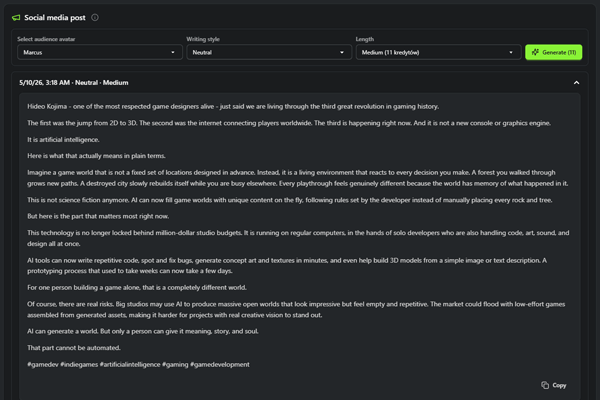Screen dimensions: 600x400
Task: Click the green megaphone icon beside the title
Action: pyautogui.click(x=16, y=18)
